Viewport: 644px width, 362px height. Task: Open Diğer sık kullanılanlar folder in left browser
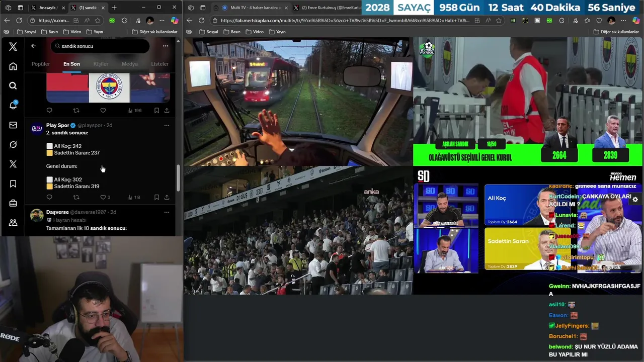(154, 32)
